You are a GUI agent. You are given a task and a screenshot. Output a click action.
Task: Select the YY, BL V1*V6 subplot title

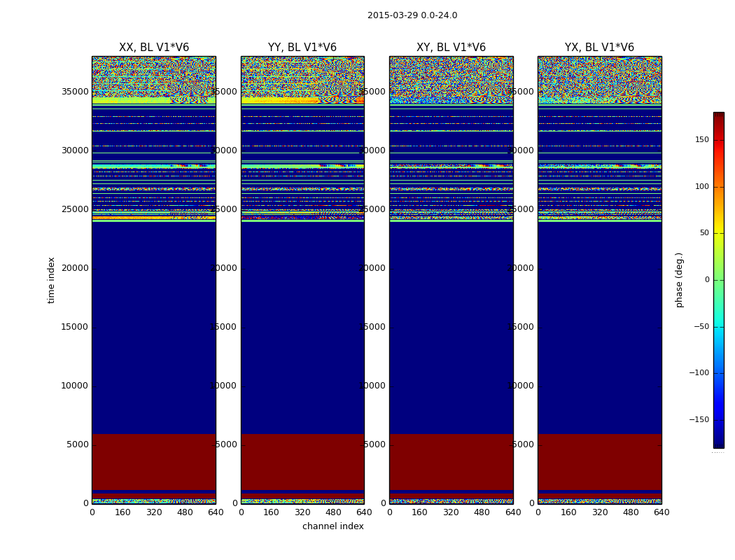(x=302, y=48)
